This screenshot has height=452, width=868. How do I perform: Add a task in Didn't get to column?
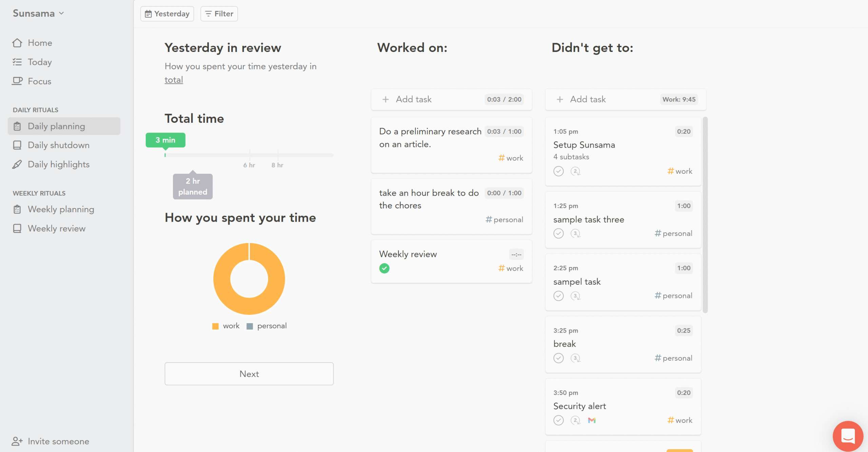tap(588, 99)
